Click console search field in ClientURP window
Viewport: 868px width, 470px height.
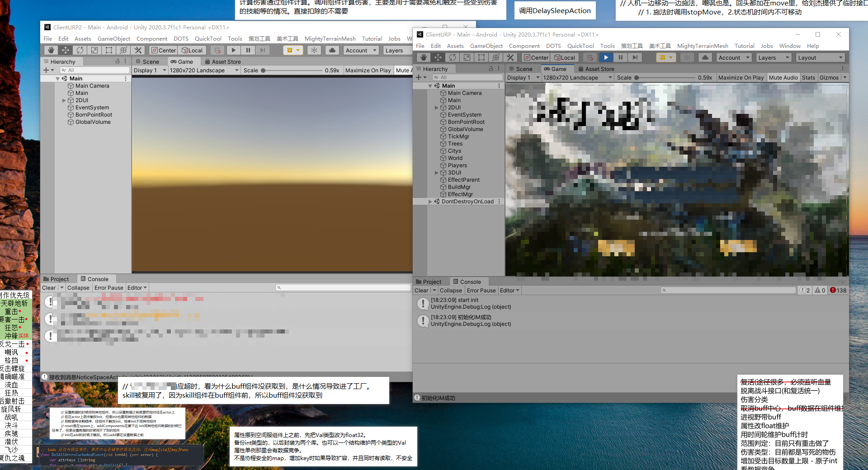coord(728,291)
